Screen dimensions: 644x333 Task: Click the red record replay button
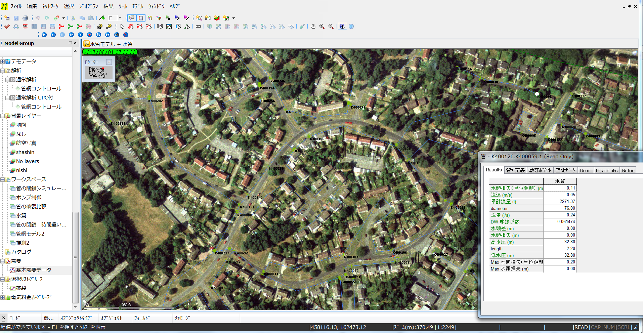pyautogui.click(x=89, y=35)
